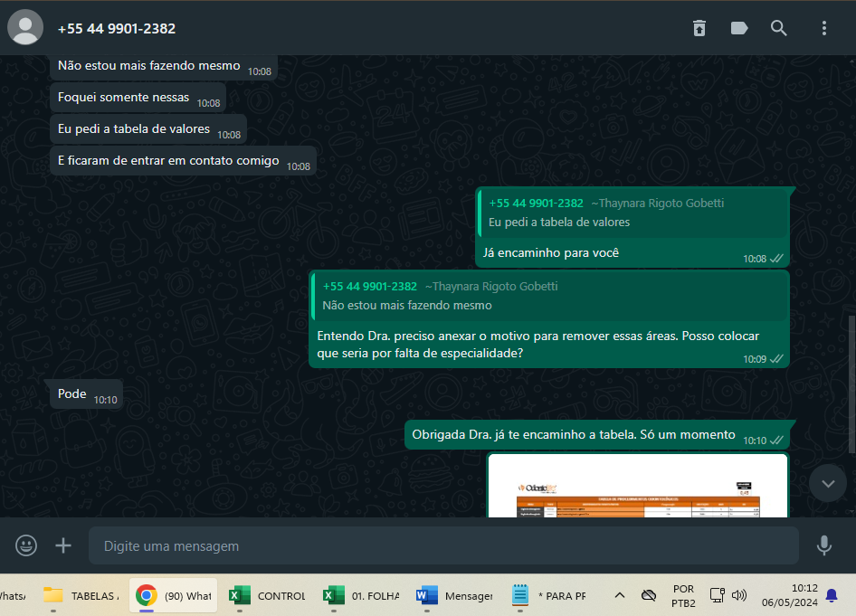Open the three-dot chat menu

[823, 28]
